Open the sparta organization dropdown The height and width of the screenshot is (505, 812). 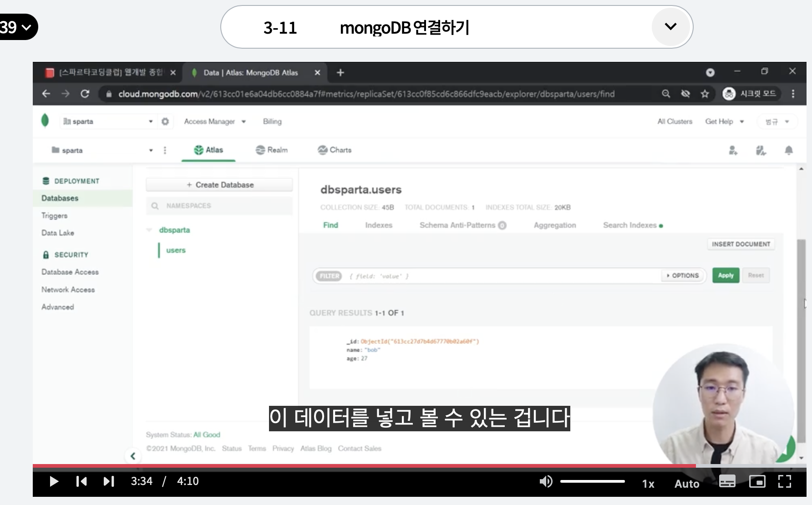click(108, 121)
